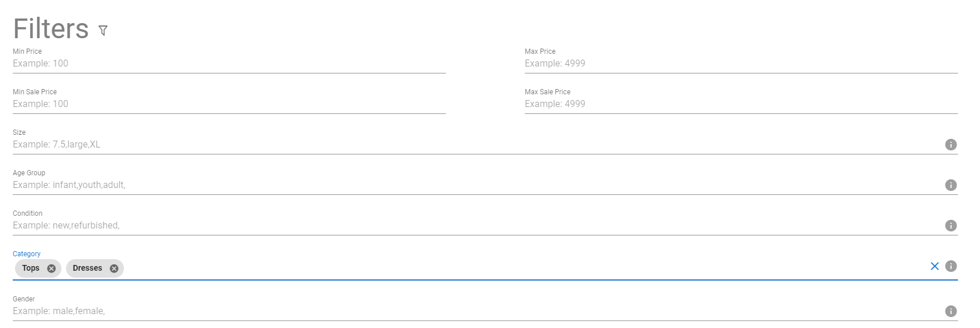980x328 pixels.
Task: Focus the Max Price input field
Action: pyautogui.click(x=740, y=64)
